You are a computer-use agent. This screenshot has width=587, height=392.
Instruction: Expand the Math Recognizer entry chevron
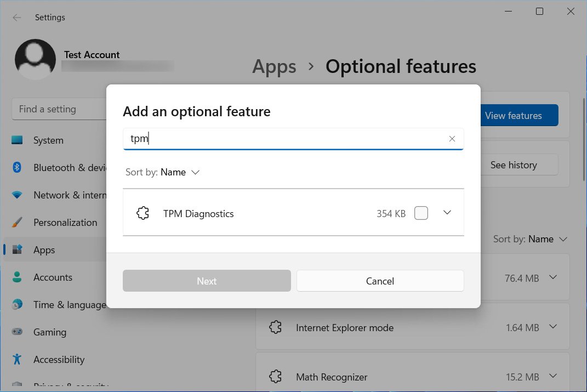click(x=553, y=376)
